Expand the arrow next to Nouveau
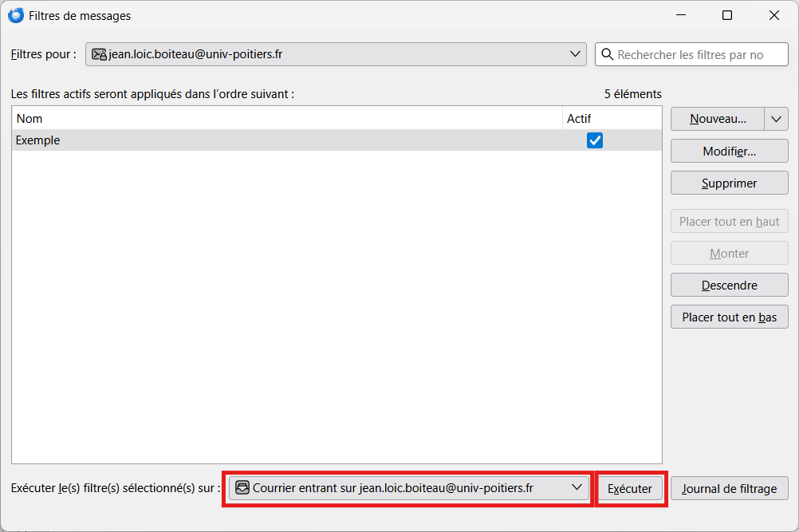799x532 pixels. pos(776,119)
